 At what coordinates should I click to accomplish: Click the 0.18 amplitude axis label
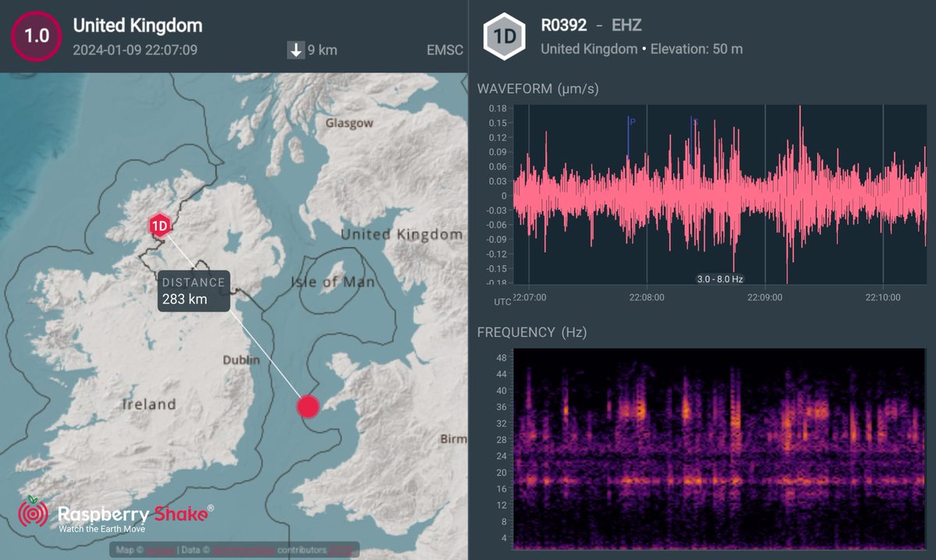pyautogui.click(x=498, y=108)
